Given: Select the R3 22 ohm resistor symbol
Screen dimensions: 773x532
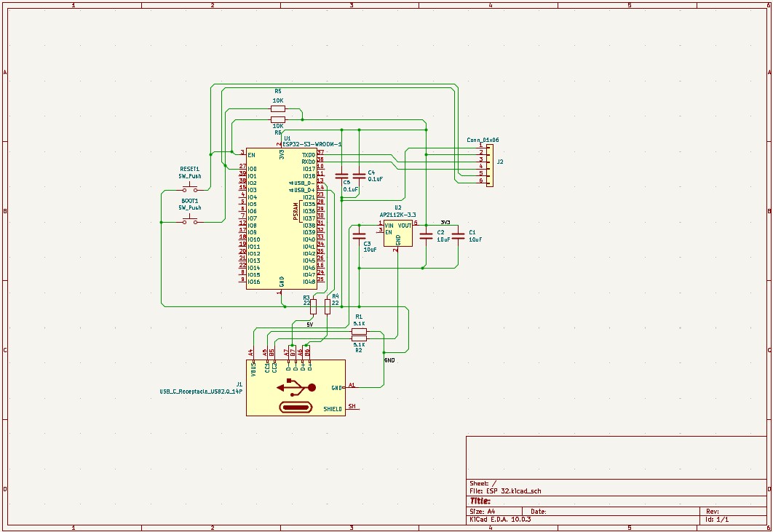Looking at the screenshot, I should tap(314, 306).
